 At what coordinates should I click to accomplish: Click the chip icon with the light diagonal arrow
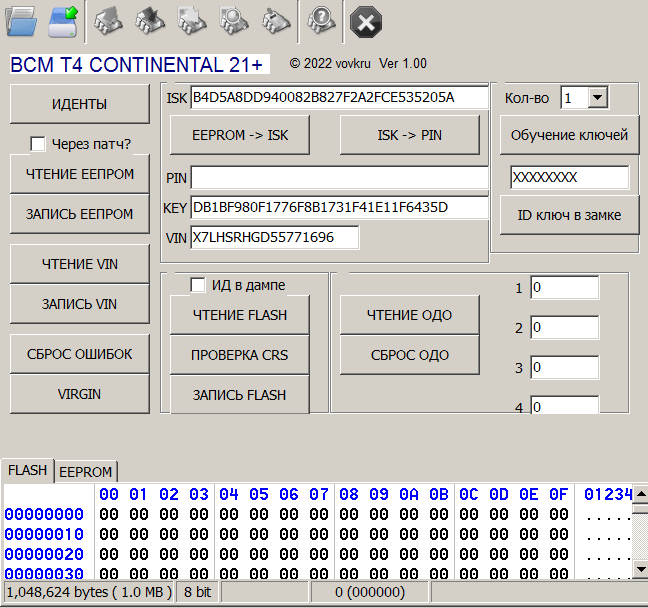192,21
